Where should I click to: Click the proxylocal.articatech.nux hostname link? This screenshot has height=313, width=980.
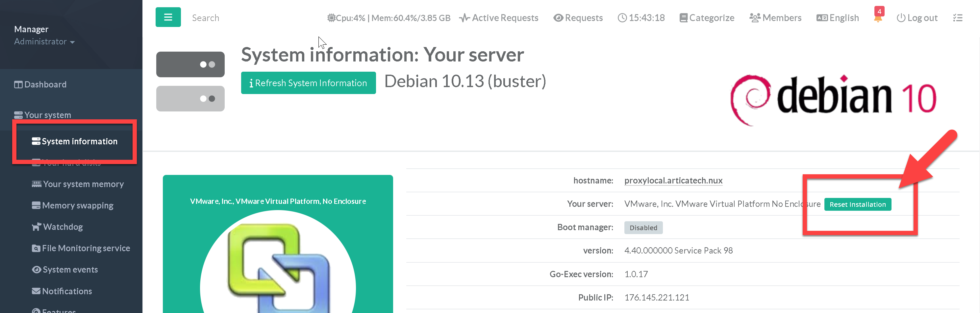(x=673, y=181)
